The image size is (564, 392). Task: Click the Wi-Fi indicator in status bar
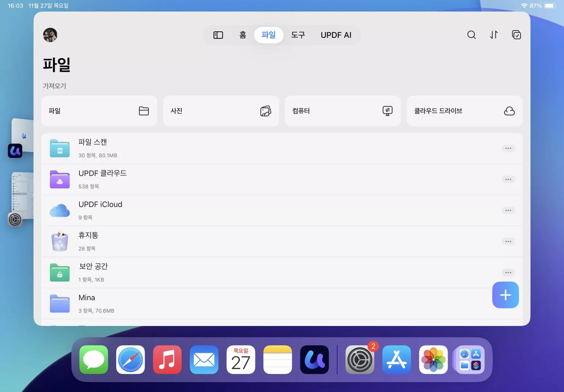[524, 6]
